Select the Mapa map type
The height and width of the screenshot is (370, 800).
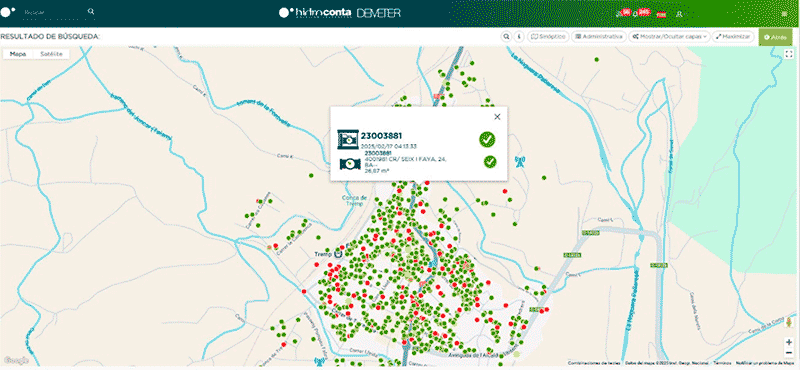[18, 54]
